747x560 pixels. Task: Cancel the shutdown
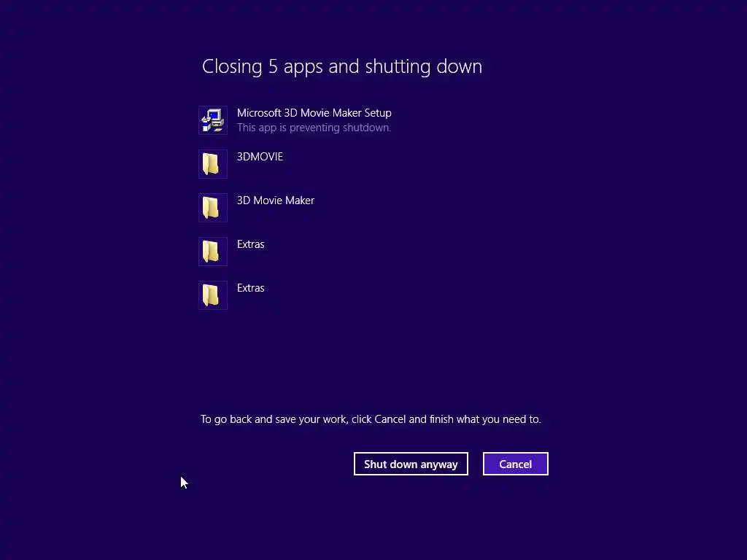click(516, 464)
